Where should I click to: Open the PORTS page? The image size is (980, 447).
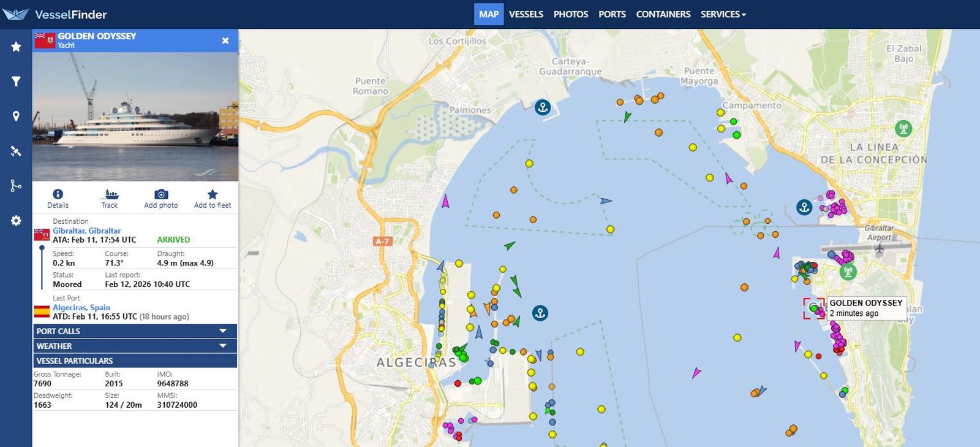click(612, 14)
